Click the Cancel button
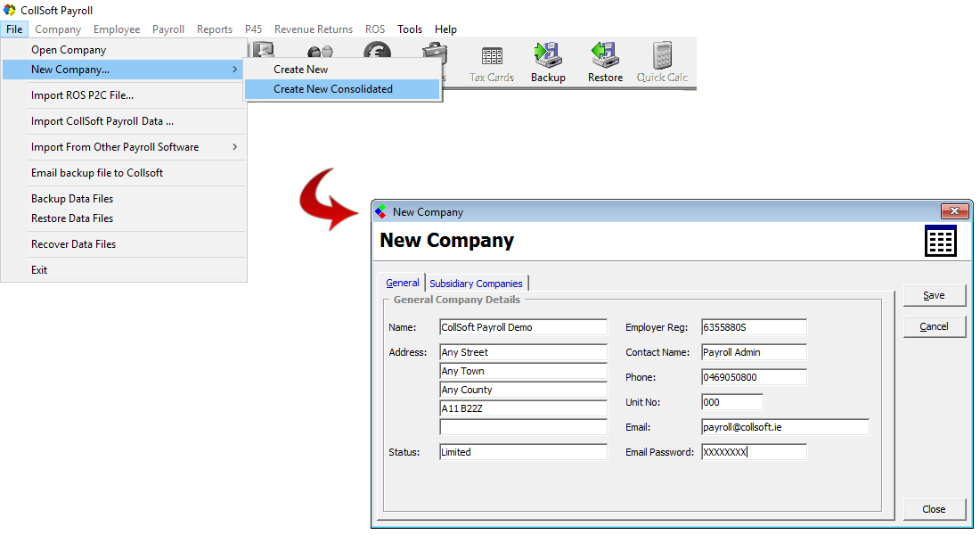Screen dimensions: 980x535 (934, 326)
